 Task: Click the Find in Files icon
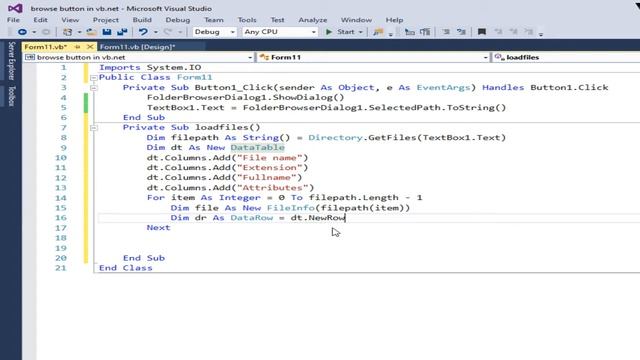pyautogui.click(x=378, y=32)
